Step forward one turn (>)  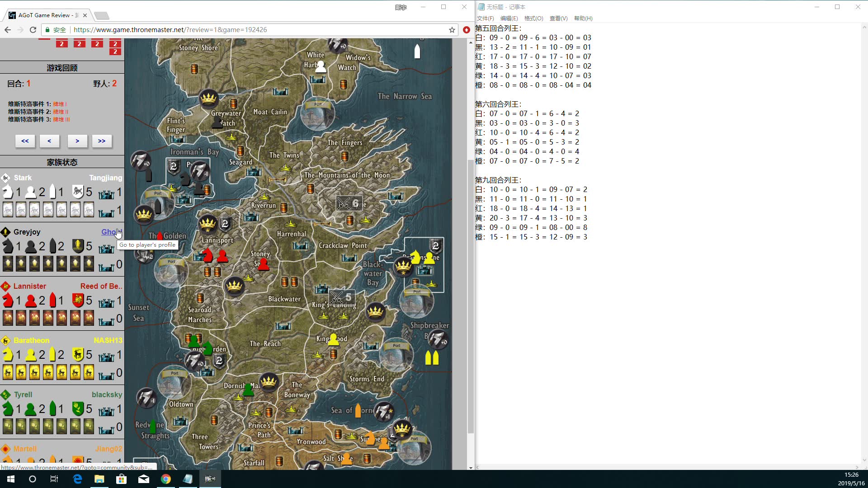pos(77,141)
